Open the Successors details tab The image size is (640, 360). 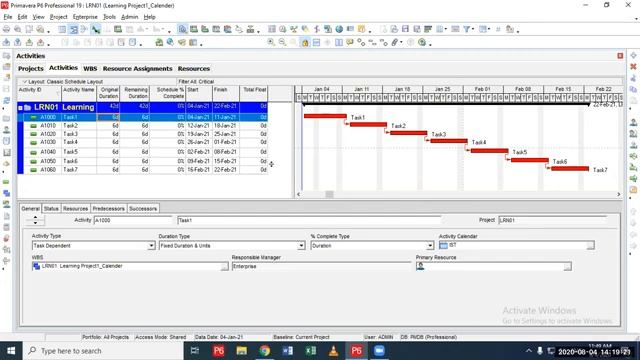click(143, 209)
